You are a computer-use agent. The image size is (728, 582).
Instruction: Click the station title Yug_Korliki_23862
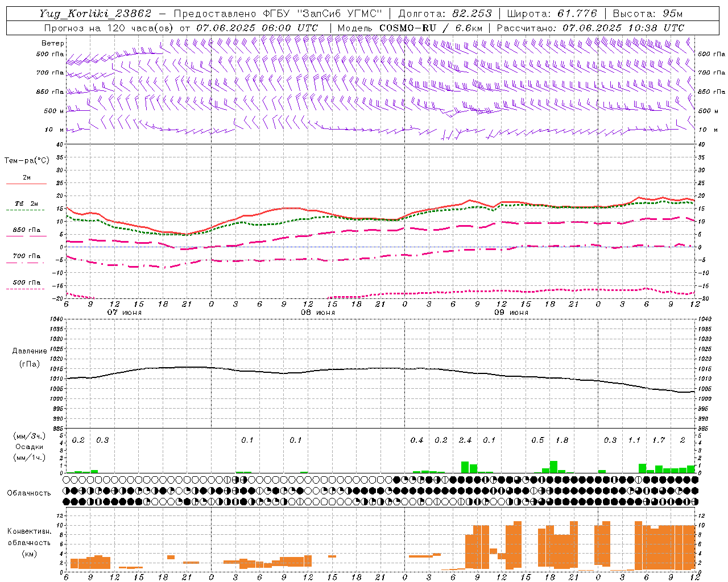pos(96,14)
